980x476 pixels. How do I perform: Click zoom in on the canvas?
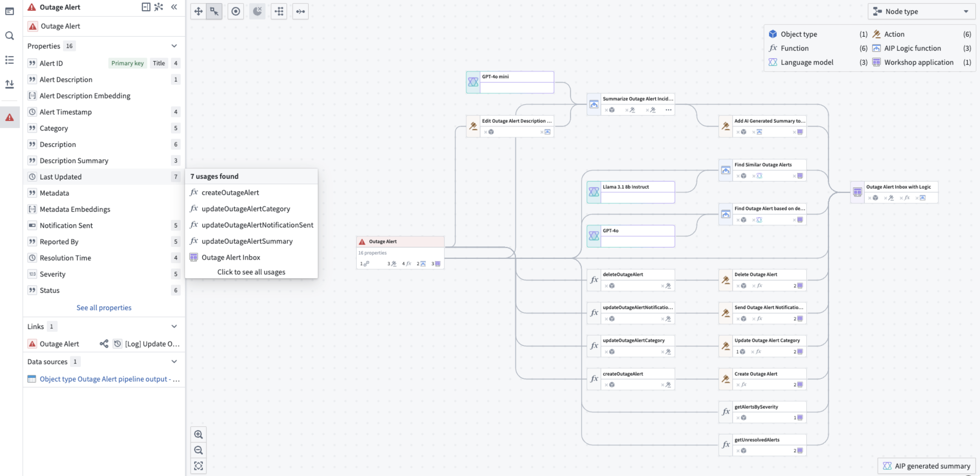click(198, 434)
